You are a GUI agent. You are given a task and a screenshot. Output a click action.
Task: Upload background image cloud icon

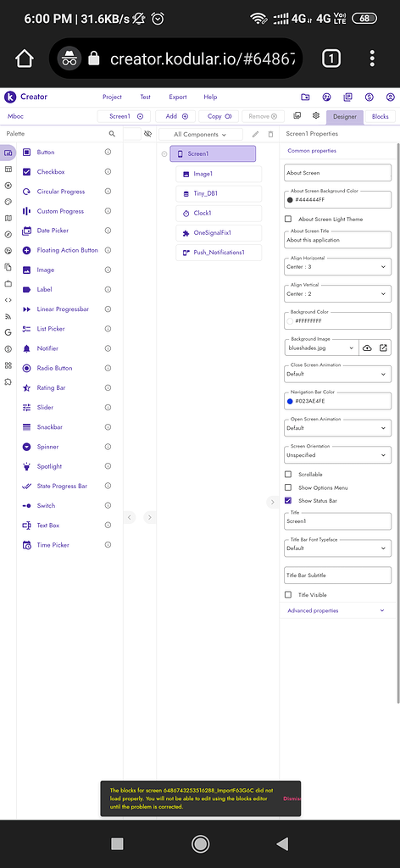pos(367,348)
